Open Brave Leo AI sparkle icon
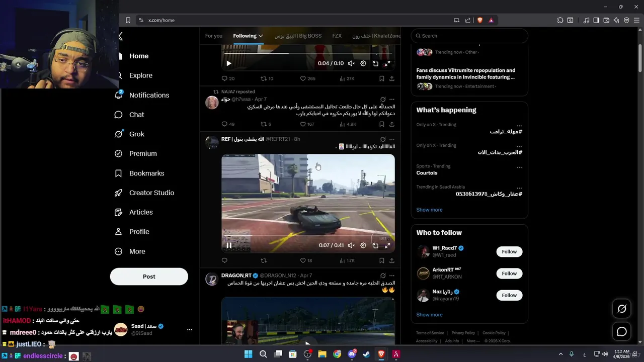The image size is (644, 362). tap(616, 20)
